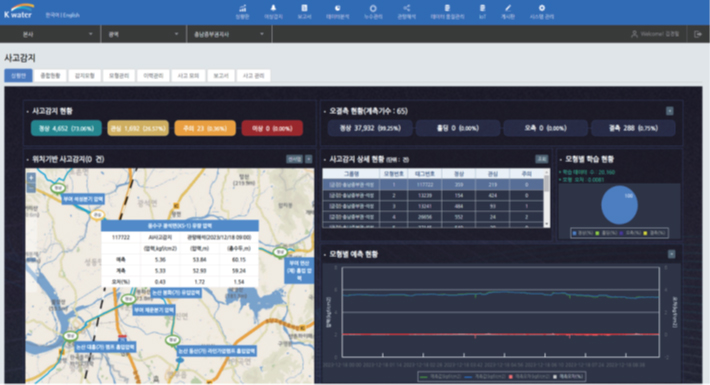The image size is (710, 385).
Task: Collapse the 오결측 현황 panel
Action: [670, 111]
